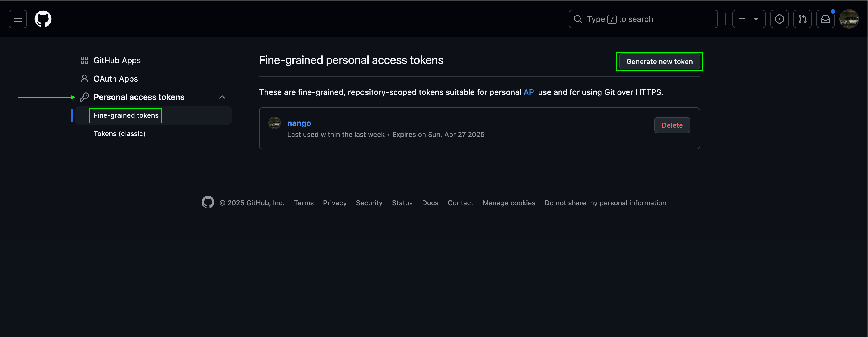Open the nango token link

[x=299, y=123]
